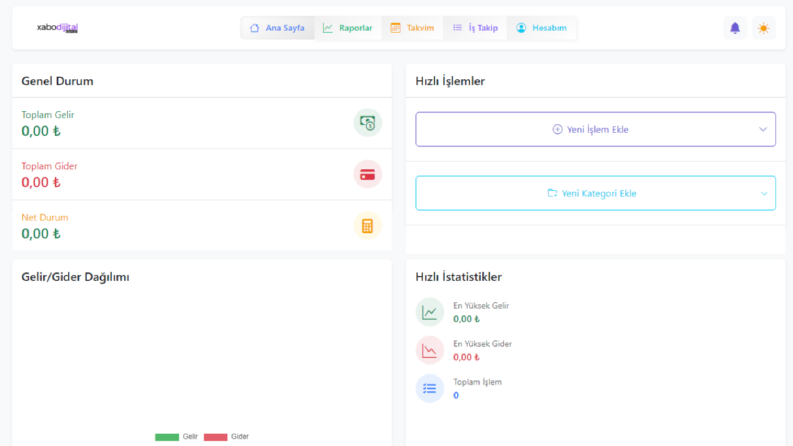Click the Toplam Gelir label
The width and height of the screenshot is (793, 446).
(48, 115)
